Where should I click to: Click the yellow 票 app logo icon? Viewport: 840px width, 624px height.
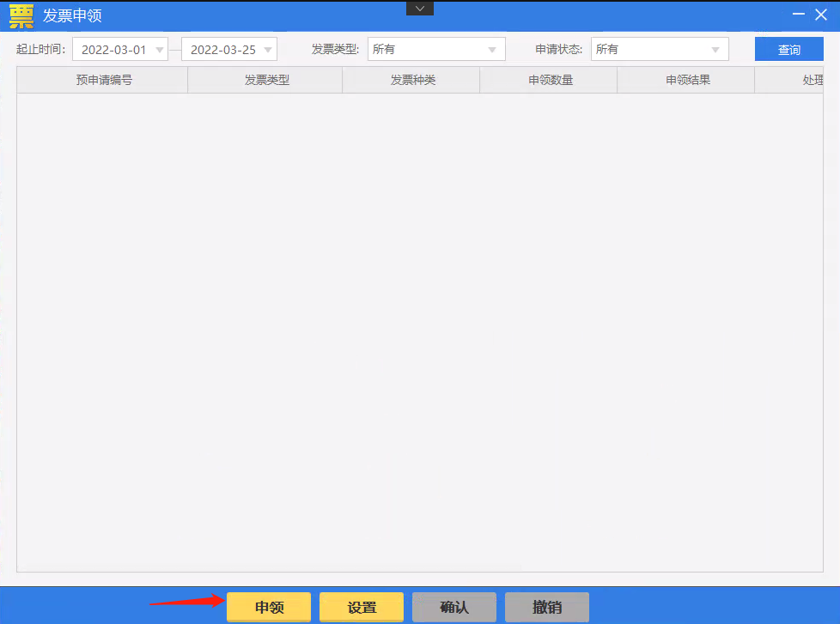point(21,16)
